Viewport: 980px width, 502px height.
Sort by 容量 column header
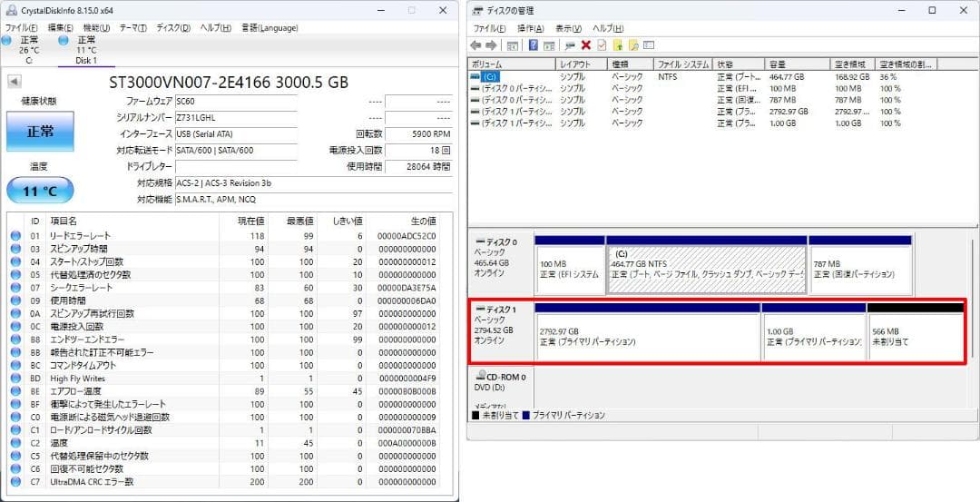point(797,64)
